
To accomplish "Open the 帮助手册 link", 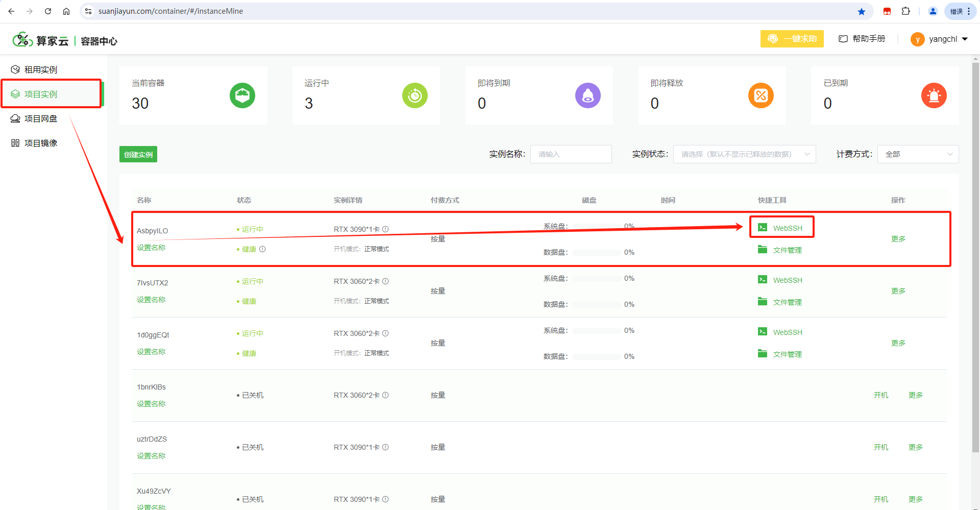I will click(x=862, y=39).
